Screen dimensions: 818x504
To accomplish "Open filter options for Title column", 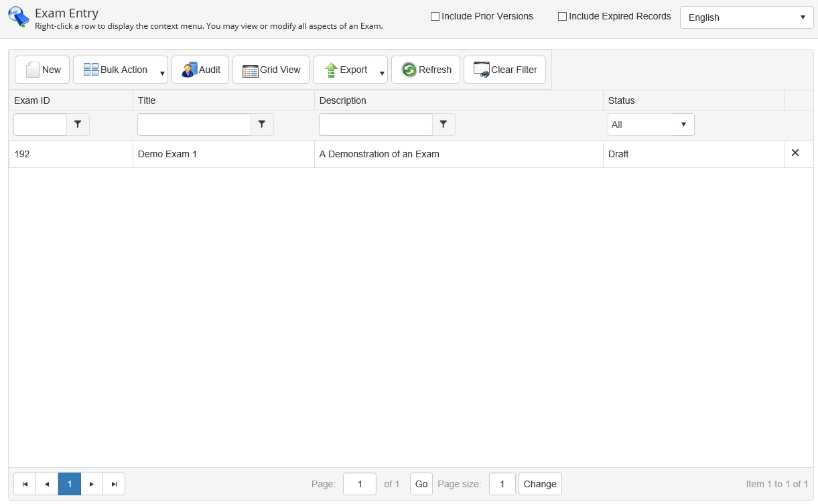I will [x=262, y=124].
